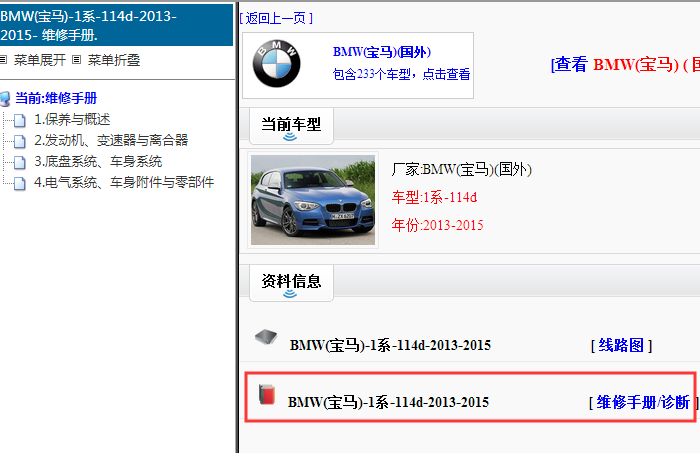
Task: Click page icon beside 4.电气系统、车身附件与零部件
Action: point(20,183)
